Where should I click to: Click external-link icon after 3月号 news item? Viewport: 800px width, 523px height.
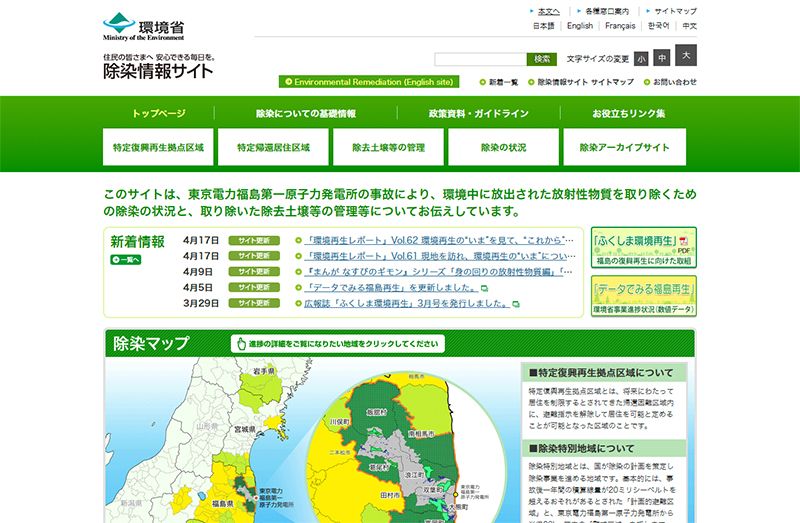coord(516,305)
